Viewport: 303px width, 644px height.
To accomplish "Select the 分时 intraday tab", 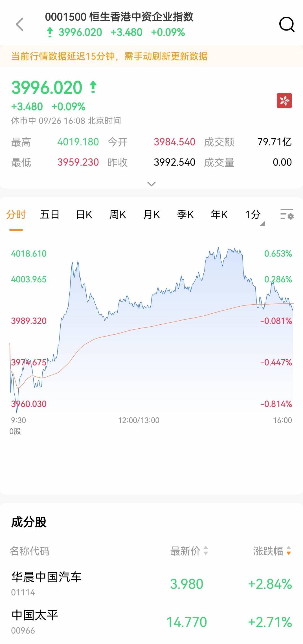I will coord(16,215).
